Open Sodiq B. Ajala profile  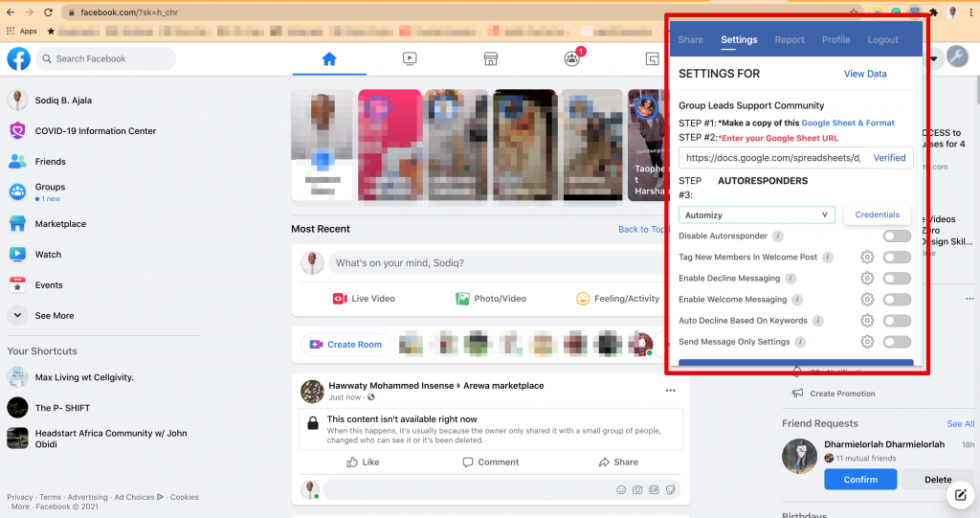[63, 101]
